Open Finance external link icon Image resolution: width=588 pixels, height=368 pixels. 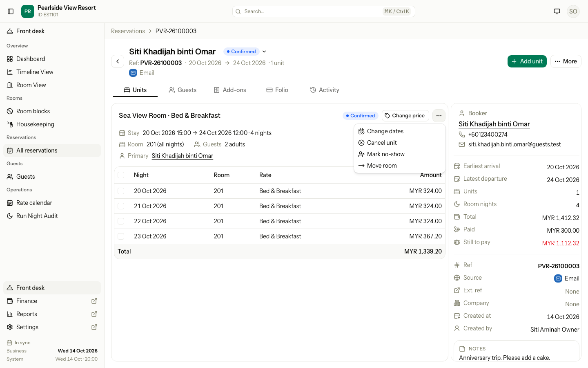coord(94,301)
